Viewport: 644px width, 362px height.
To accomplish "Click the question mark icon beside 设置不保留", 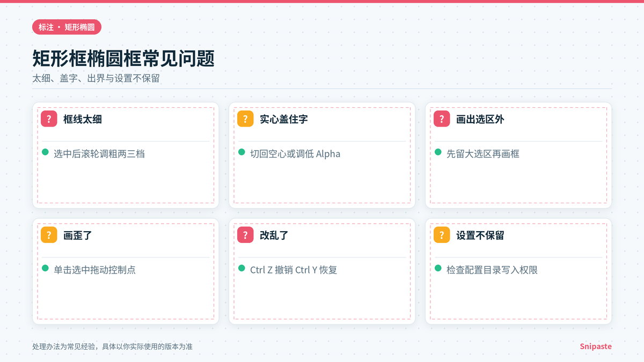I will 442,235.
